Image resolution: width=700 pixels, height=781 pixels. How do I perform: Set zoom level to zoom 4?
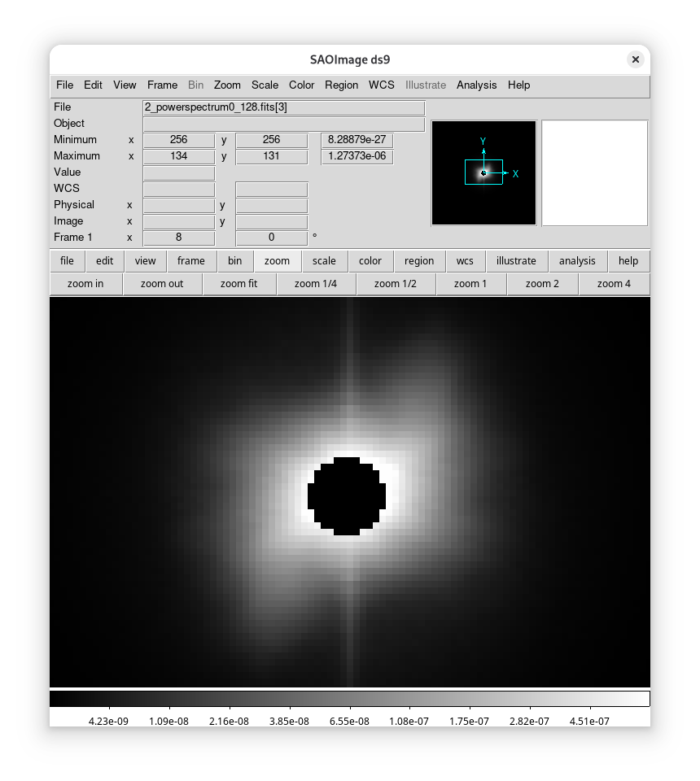pyautogui.click(x=614, y=284)
